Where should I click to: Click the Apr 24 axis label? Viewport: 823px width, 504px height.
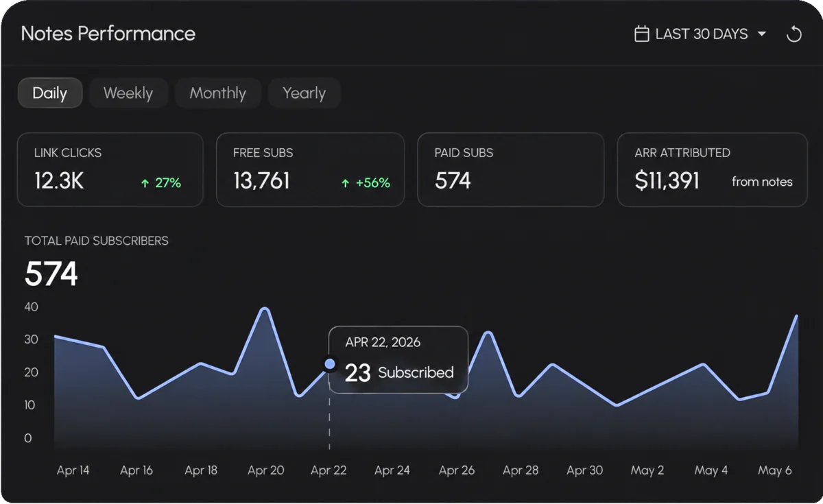pos(392,470)
